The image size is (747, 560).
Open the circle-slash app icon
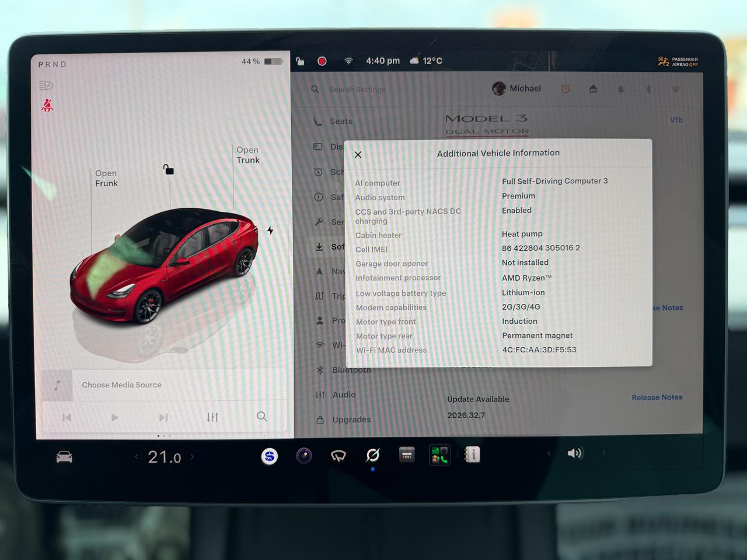tap(372, 454)
